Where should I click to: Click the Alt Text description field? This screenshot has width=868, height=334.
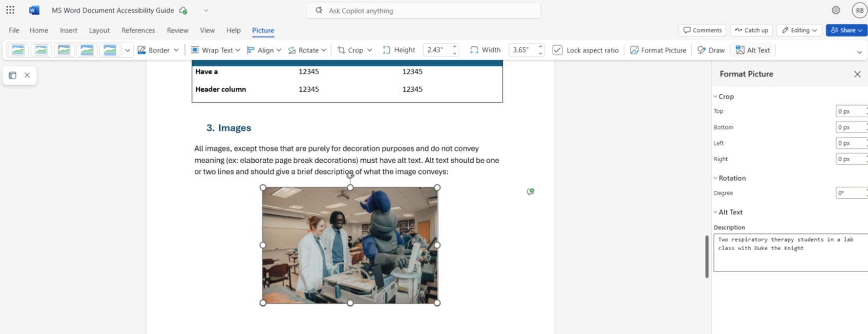pos(790,252)
